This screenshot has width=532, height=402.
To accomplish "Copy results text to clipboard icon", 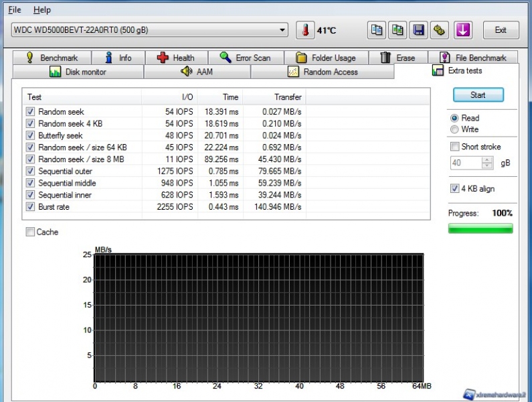I will (377, 30).
